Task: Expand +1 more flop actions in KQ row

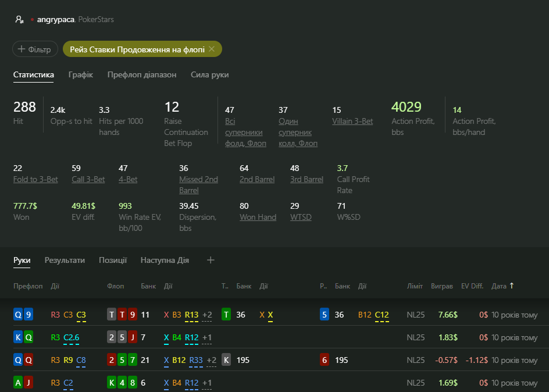Action: tap(207, 338)
